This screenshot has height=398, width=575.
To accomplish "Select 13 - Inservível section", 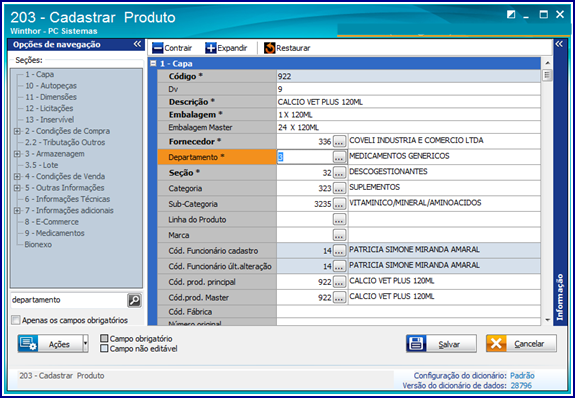I will tap(50, 120).
